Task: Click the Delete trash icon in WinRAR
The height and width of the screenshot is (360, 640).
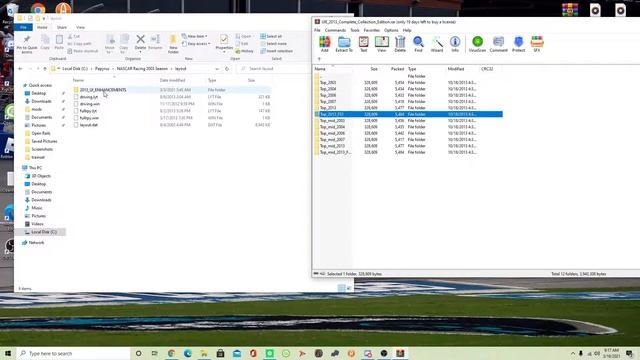Action: (x=400, y=44)
